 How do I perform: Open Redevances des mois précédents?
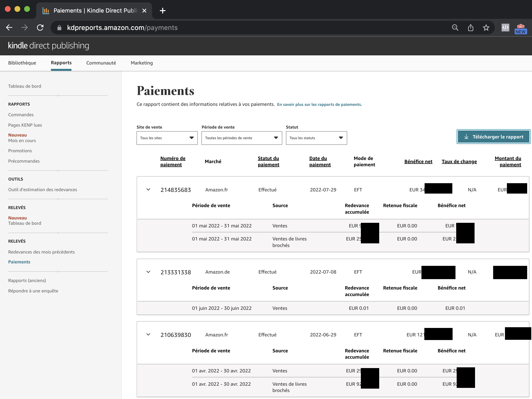(x=42, y=252)
